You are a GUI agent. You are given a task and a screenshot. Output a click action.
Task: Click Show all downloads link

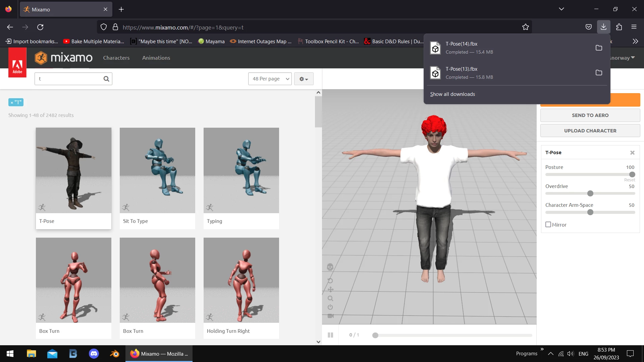click(452, 94)
